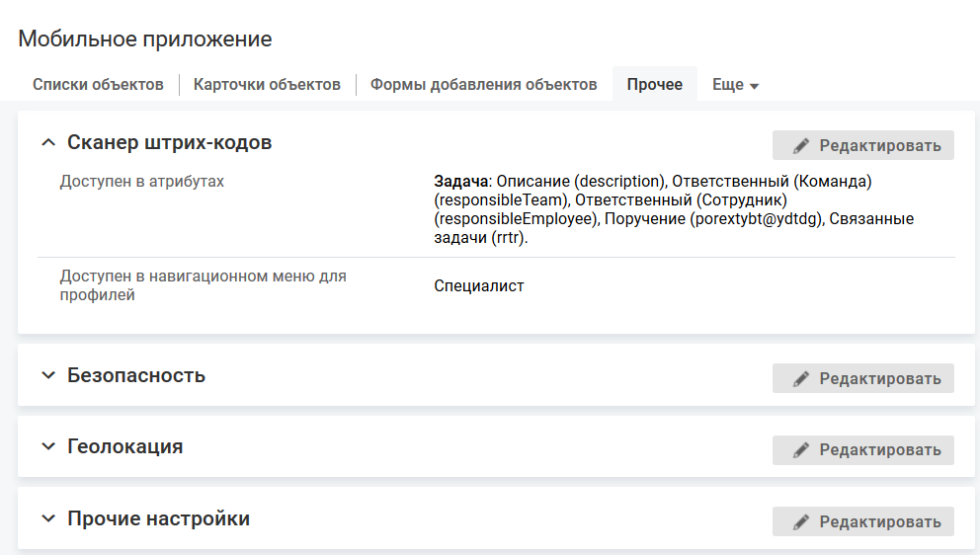Viewport: 980px width, 555px height.
Task: Click the Мобильное приложение page title
Action: coord(145,40)
